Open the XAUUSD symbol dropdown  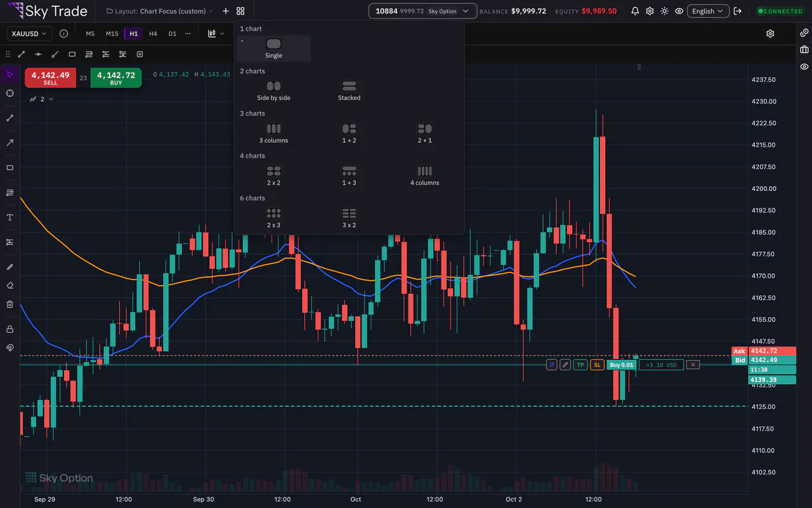pyautogui.click(x=29, y=34)
